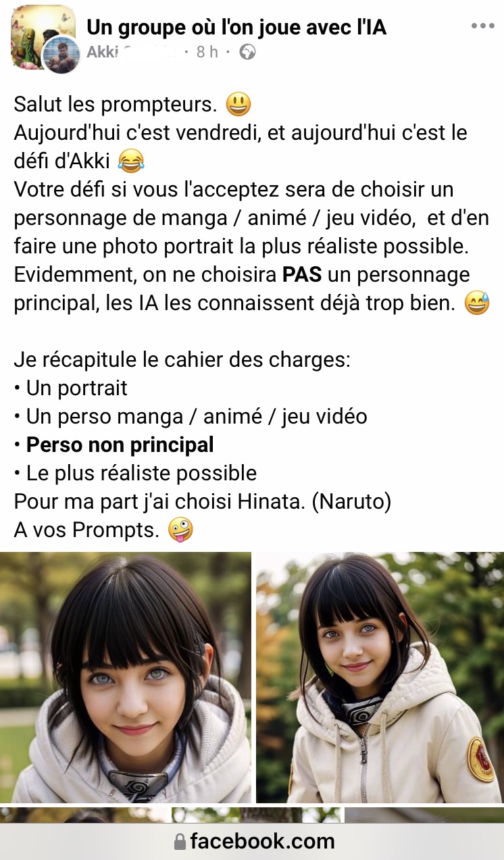Open the partially visible bottom-left photo
Screen dimensions: 504x860
pos(84,815)
